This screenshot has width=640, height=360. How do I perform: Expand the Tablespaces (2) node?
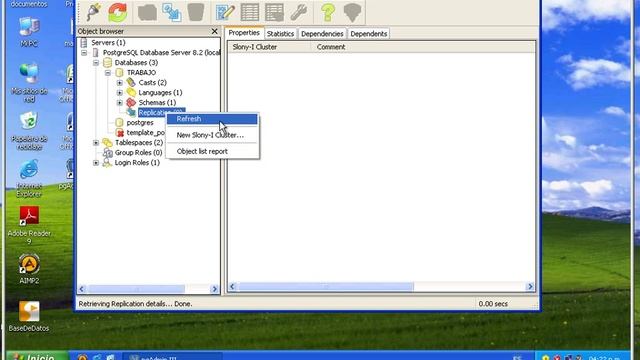[x=96, y=143]
